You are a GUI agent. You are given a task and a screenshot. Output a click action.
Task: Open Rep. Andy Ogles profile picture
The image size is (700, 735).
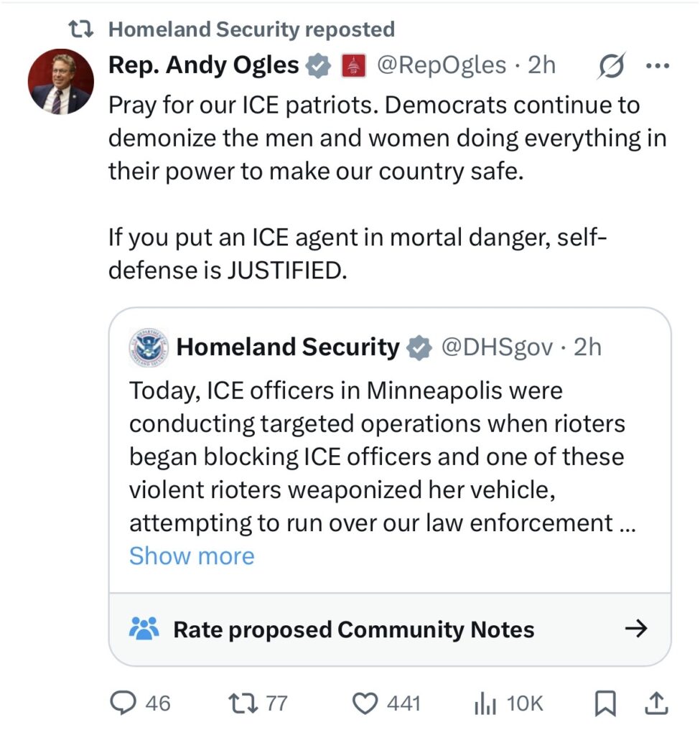click(x=60, y=83)
